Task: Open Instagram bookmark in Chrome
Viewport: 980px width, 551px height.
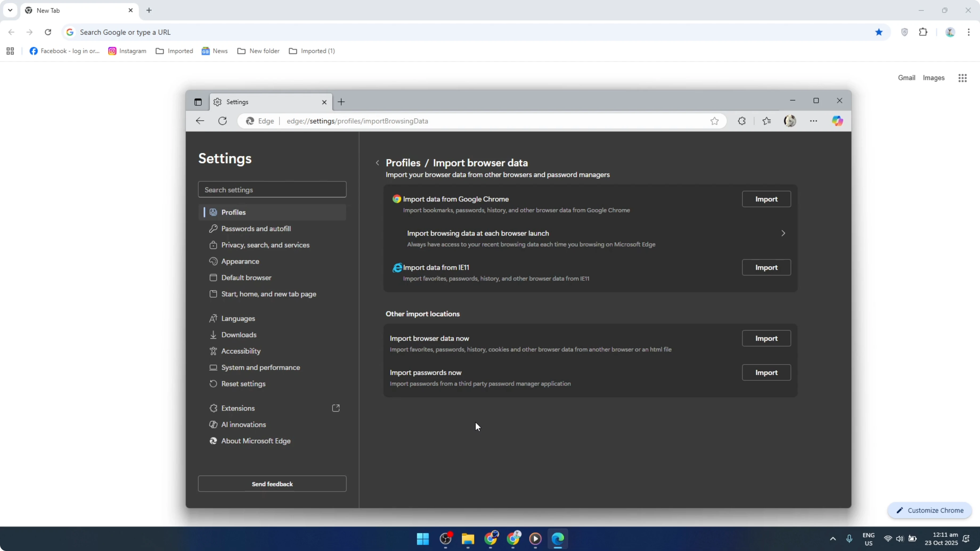Action: (128, 51)
